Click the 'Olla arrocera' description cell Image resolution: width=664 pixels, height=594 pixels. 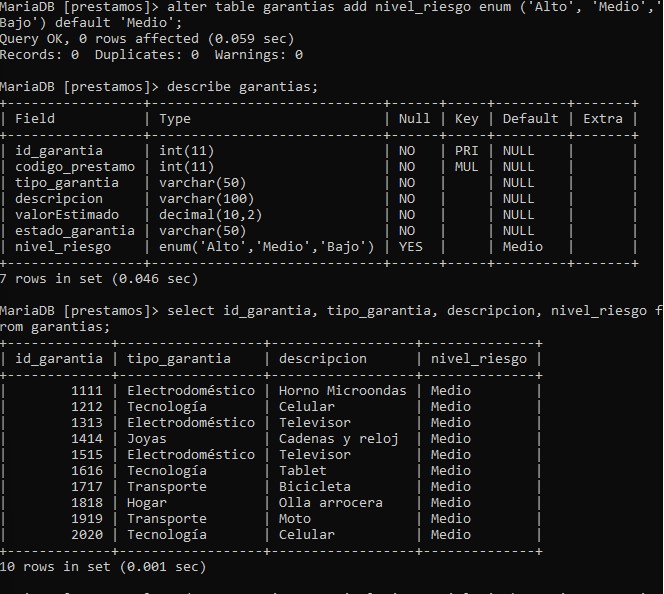tap(330, 503)
